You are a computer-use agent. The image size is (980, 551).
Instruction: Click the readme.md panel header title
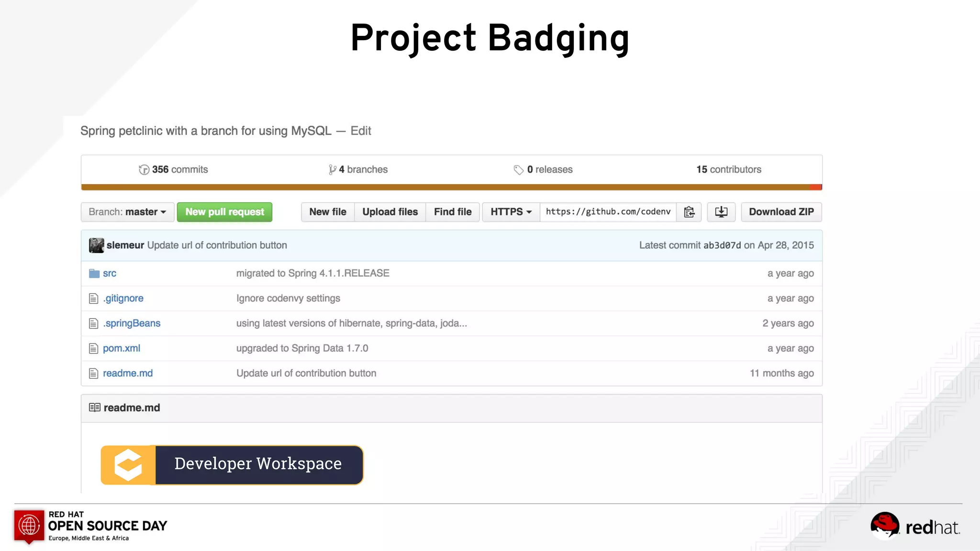tap(132, 408)
